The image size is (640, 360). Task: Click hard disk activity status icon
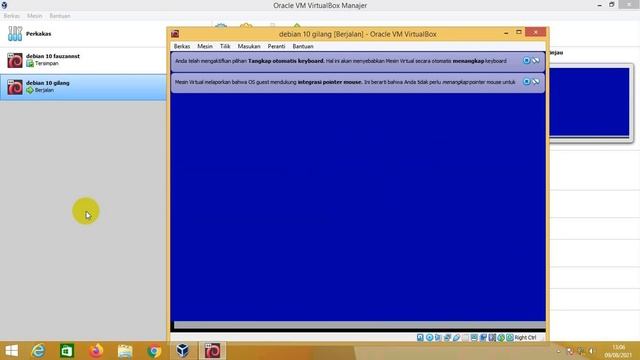420,338
